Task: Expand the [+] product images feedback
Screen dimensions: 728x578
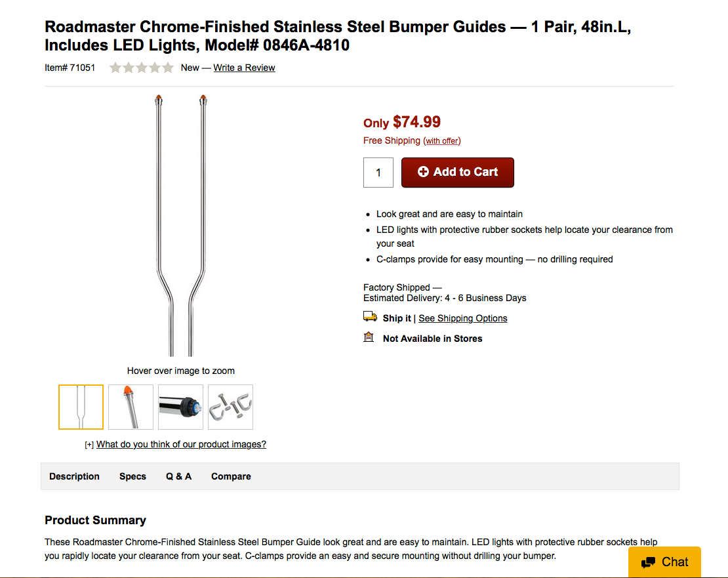Action: click(x=89, y=445)
